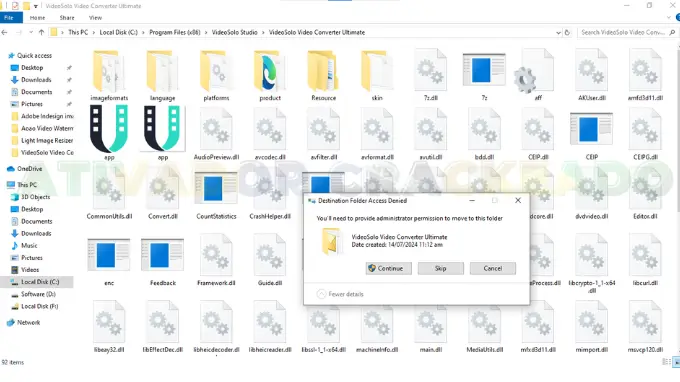Viewport: 680px width, 382px height.
Task: Select Software (D:) drive
Action: coord(33,294)
